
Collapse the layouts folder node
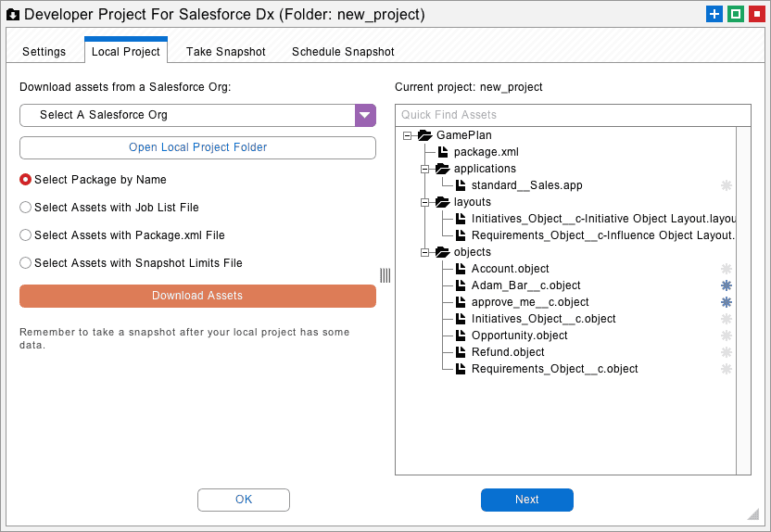(x=424, y=203)
